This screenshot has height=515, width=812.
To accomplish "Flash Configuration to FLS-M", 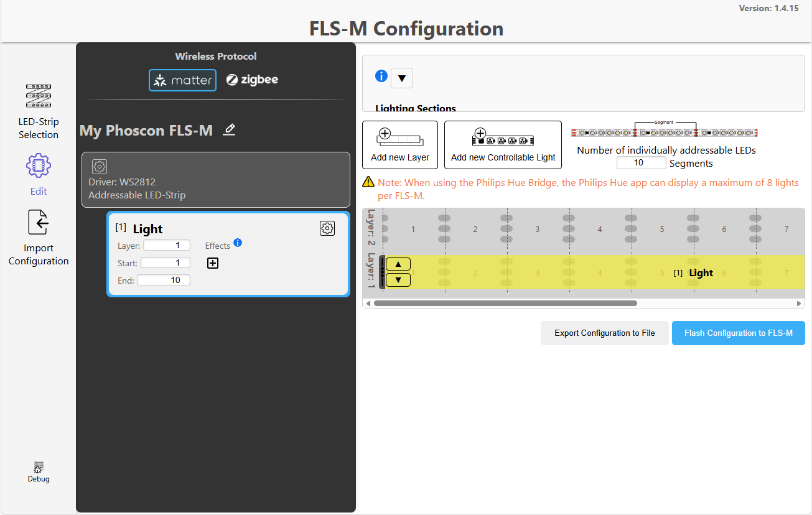I will pos(738,333).
